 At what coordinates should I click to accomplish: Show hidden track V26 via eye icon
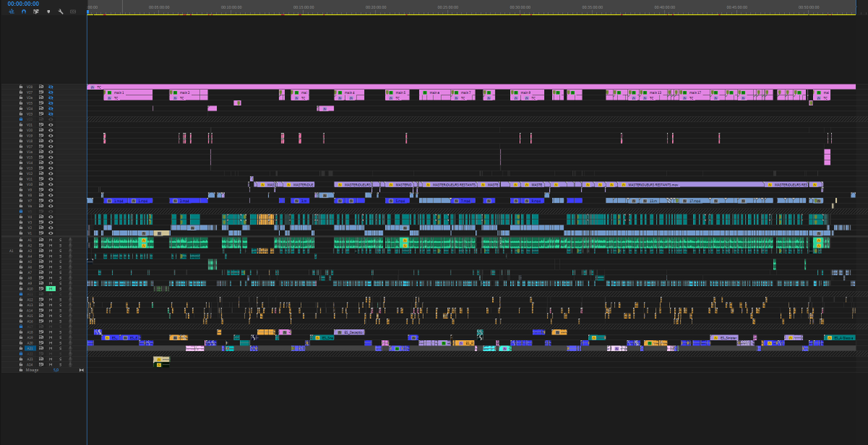pos(51,98)
